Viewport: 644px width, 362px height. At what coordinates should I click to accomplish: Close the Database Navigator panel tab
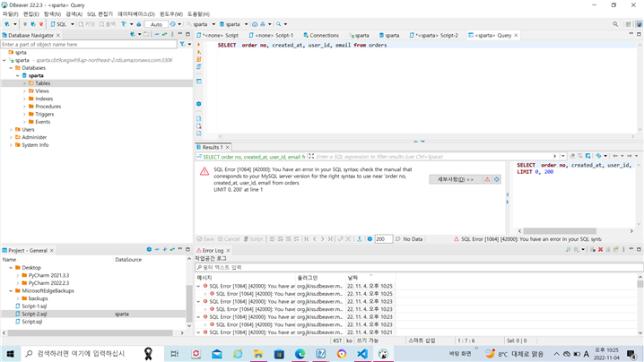click(58, 35)
